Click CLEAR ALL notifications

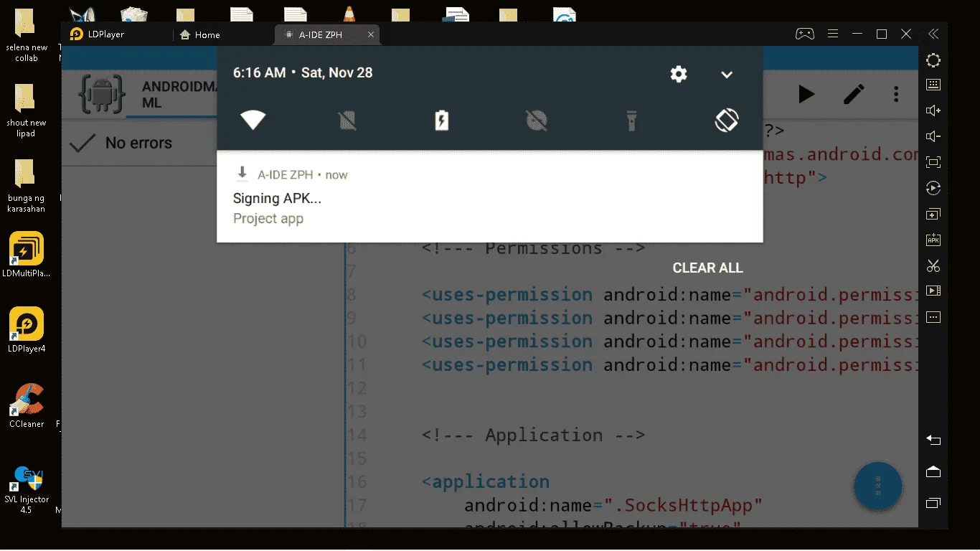click(x=707, y=268)
